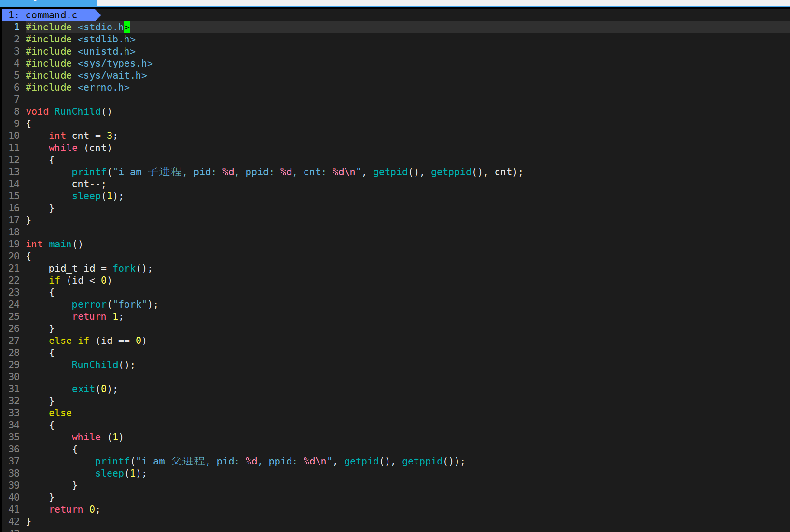Click '#include <sys/wait.h>' on line 5
The image size is (790, 532).
86,75
